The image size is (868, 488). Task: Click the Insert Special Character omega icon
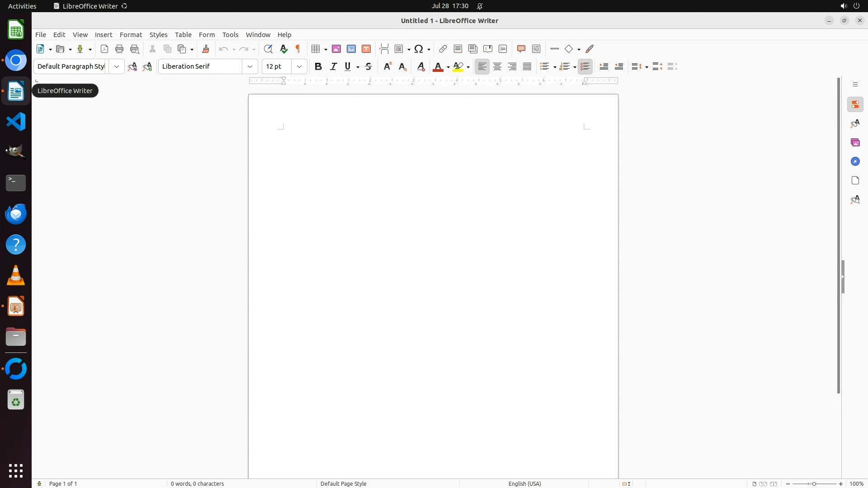419,49
